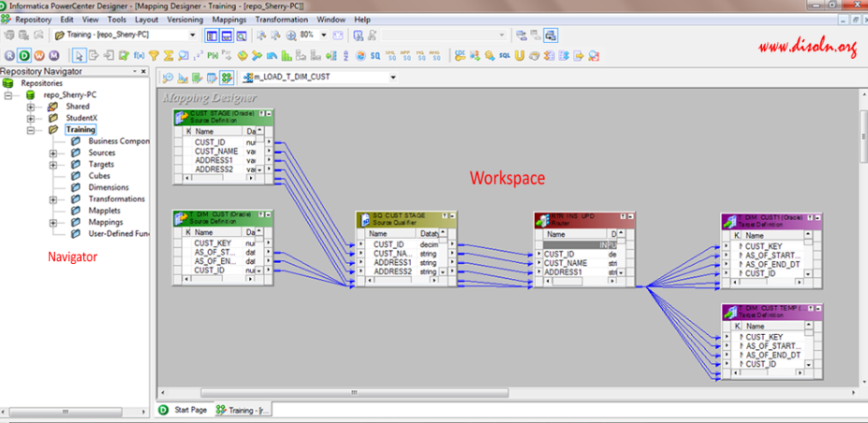Open the Versioning menu

pyautogui.click(x=184, y=20)
